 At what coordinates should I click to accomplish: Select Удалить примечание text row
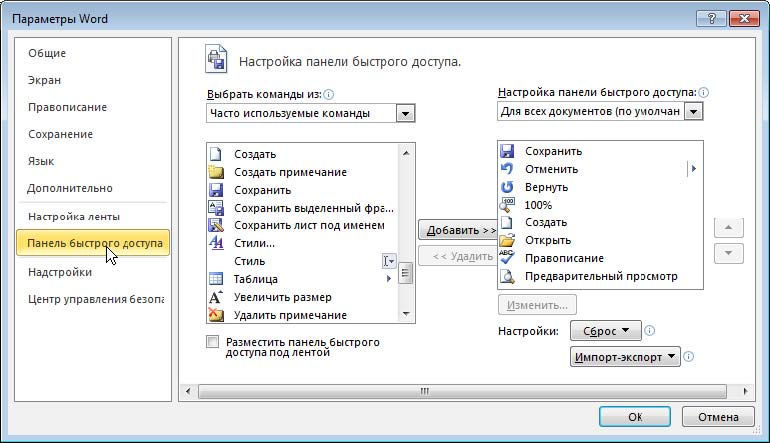point(290,315)
